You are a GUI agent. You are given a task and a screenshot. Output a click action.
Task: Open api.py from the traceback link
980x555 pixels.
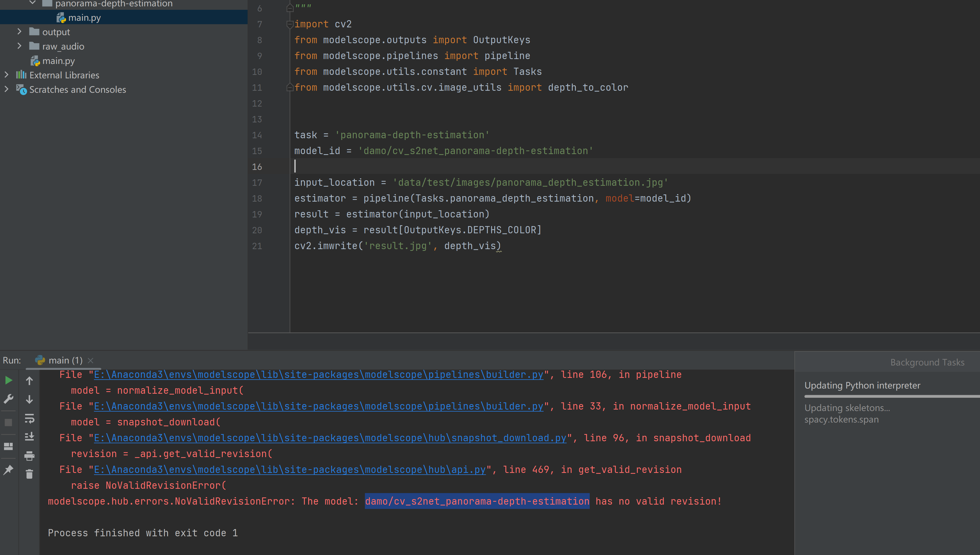pos(290,470)
